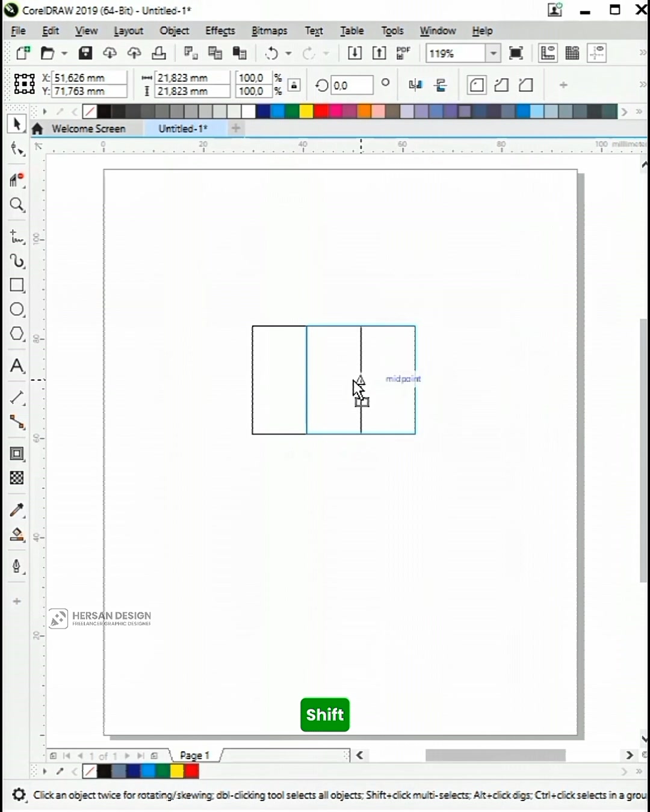Pick the yellow swatch in top palette
The height and width of the screenshot is (812, 650).
[x=306, y=112]
